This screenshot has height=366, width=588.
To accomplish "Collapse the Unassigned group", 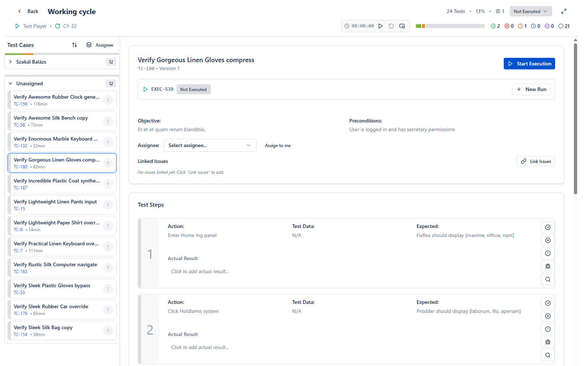I will [10, 83].
